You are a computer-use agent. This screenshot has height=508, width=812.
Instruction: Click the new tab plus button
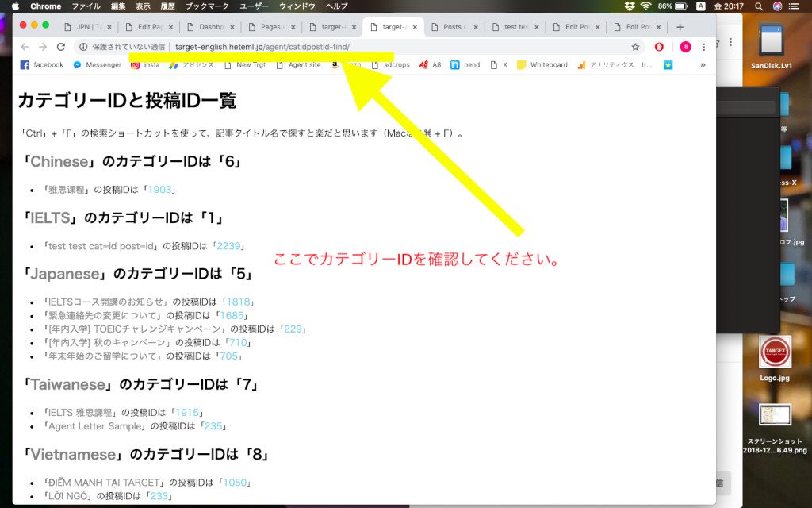[x=680, y=27]
